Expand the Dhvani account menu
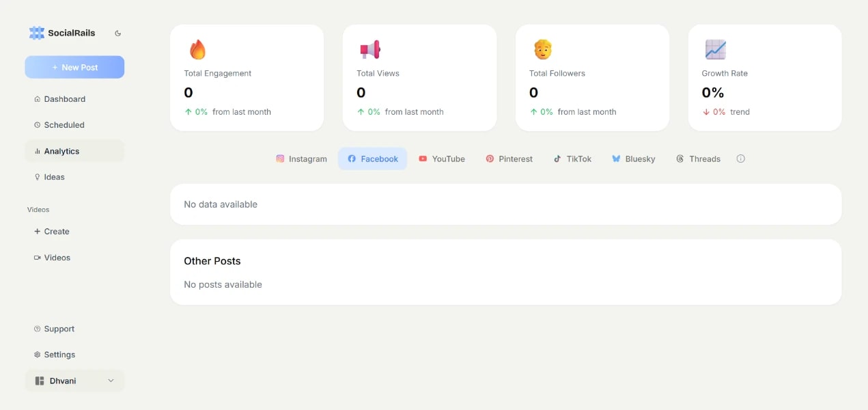This screenshot has height=410, width=868. click(74, 381)
